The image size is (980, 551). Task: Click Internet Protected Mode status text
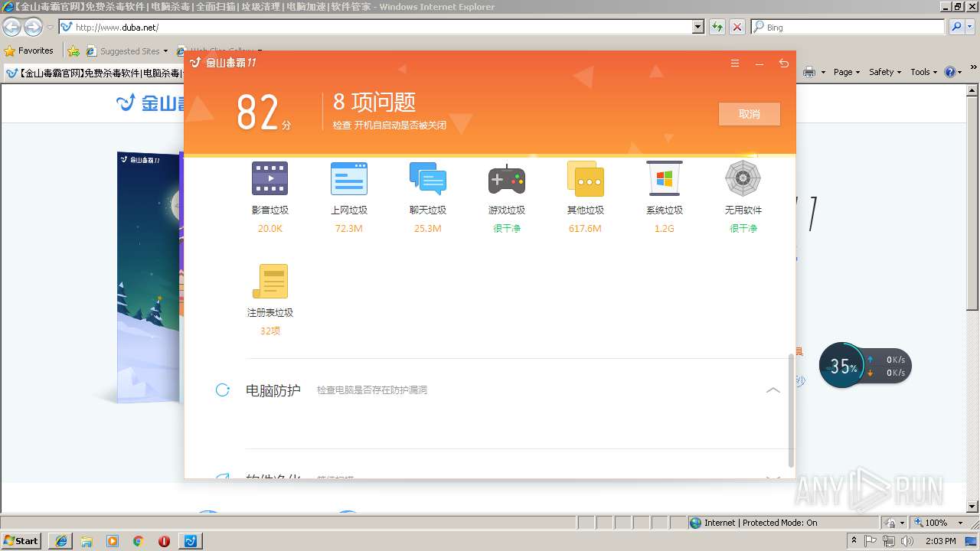[x=760, y=523]
